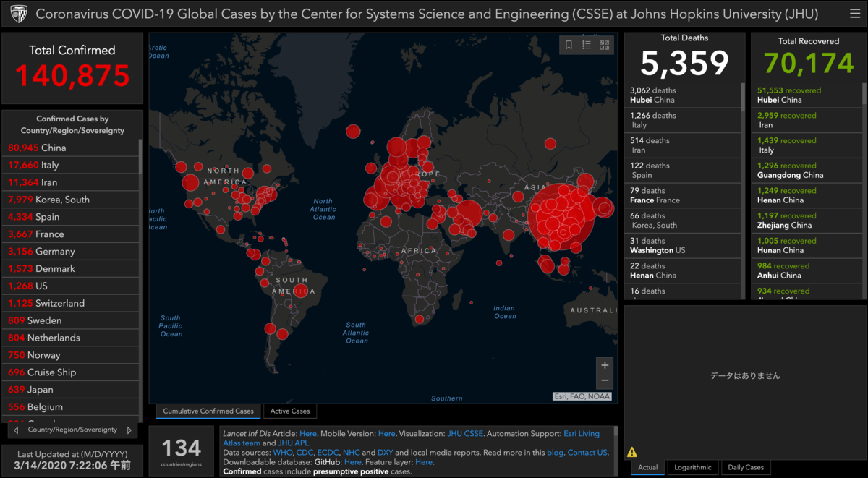
Task: Select Germany row with 3,156 cases
Action: 70,252
